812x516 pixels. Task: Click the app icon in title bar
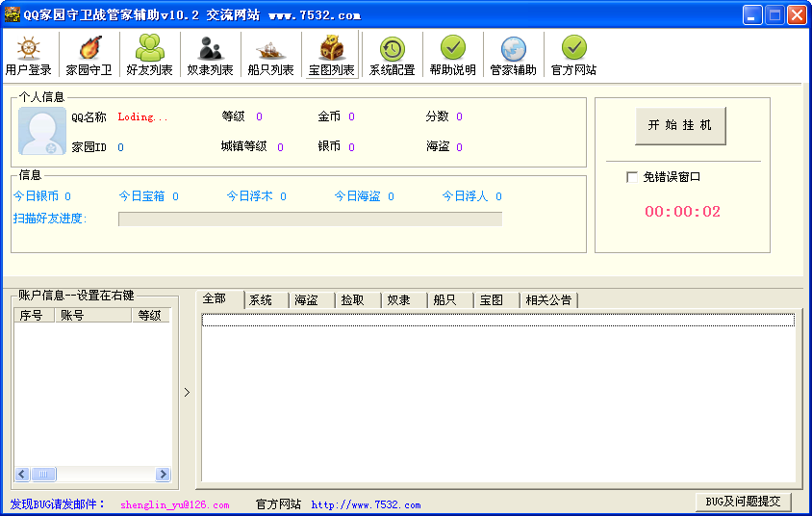coord(12,14)
